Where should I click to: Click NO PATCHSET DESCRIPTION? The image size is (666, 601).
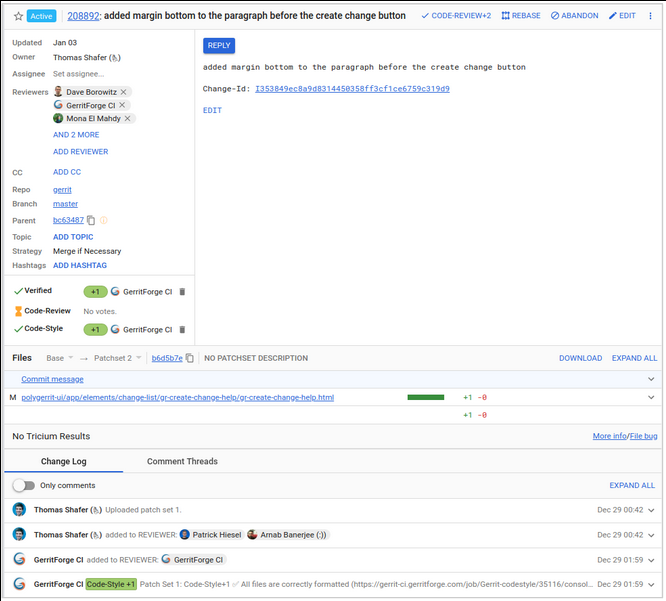256,358
